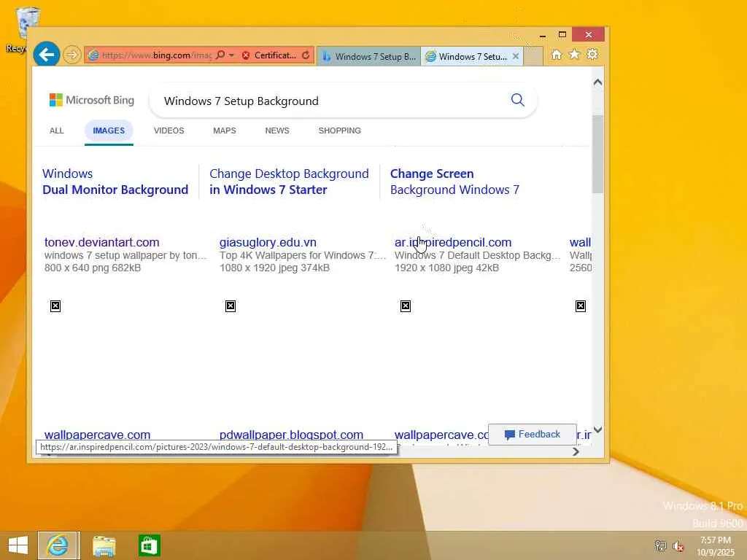Open the Windows Start button
This screenshot has height=560, width=747.
coord(18,545)
